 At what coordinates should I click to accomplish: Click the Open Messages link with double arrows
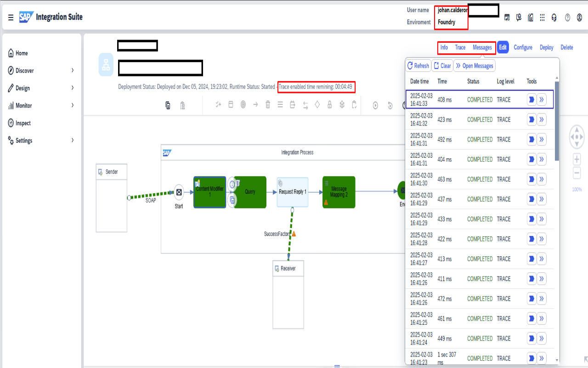[x=474, y=65]
